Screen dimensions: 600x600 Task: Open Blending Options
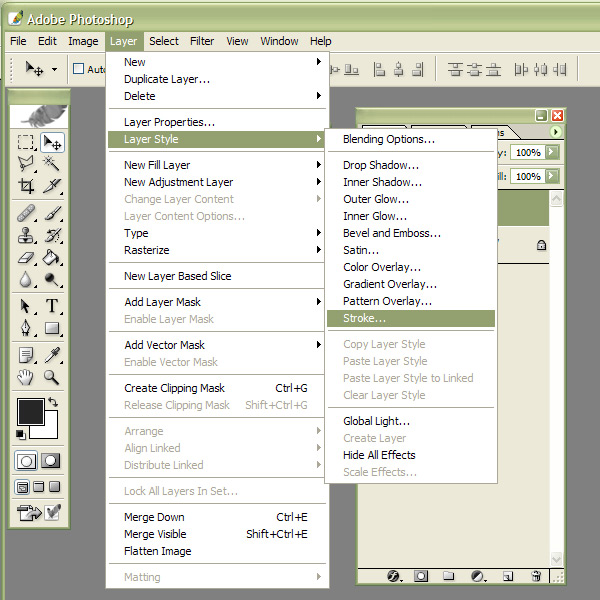click(411, 139)
